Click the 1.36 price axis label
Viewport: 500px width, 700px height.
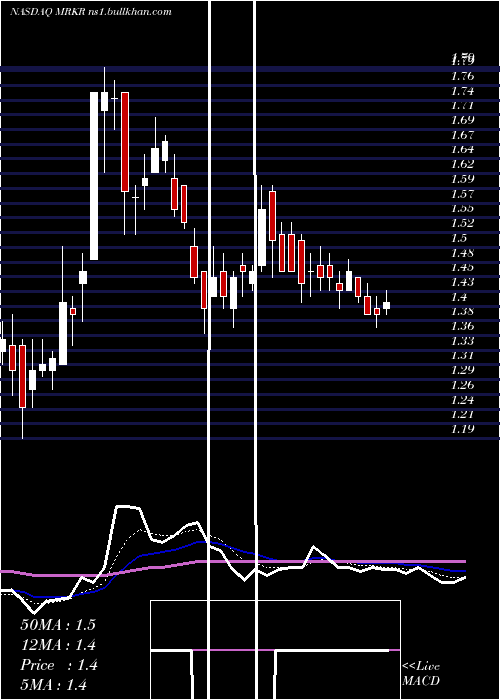click(462, 326)
